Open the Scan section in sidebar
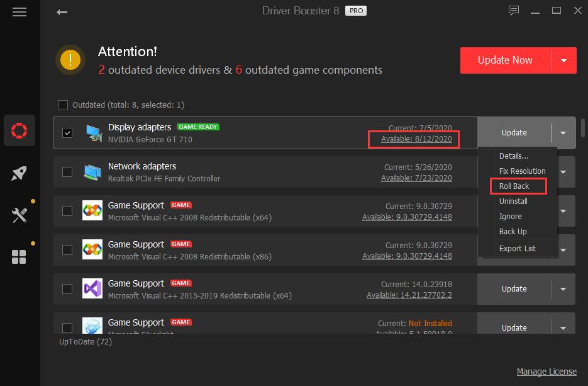 19,130
